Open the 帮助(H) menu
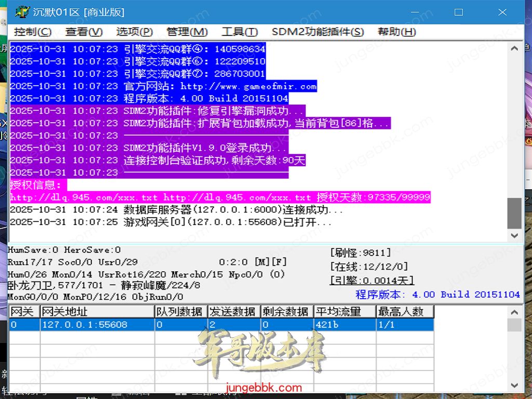Screen dimensions: 532x399 pyautogui.click(x=397, y=32)
